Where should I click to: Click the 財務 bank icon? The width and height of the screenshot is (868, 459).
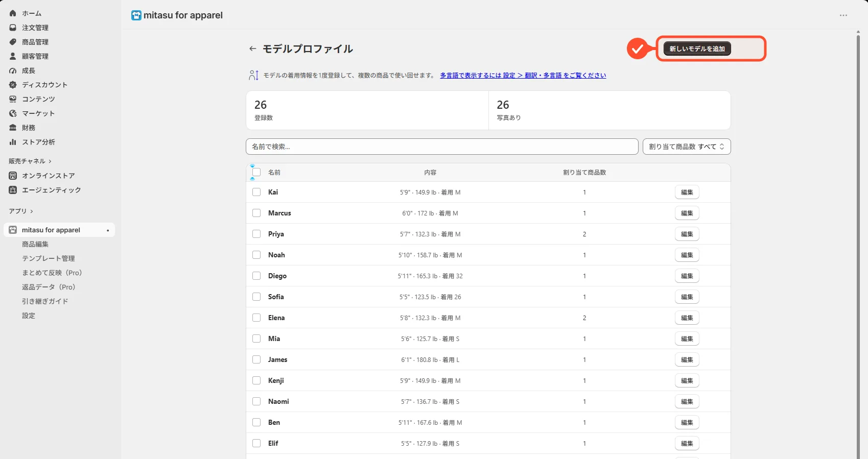point(13,128)
